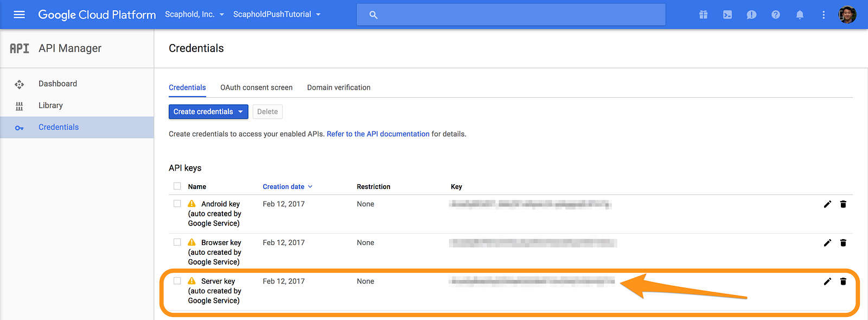Open the Android key name link

pos(215,214)
